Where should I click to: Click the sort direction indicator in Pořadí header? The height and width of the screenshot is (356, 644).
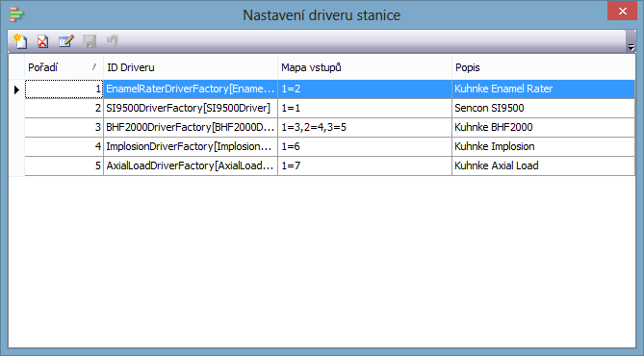tap(94, 67)
